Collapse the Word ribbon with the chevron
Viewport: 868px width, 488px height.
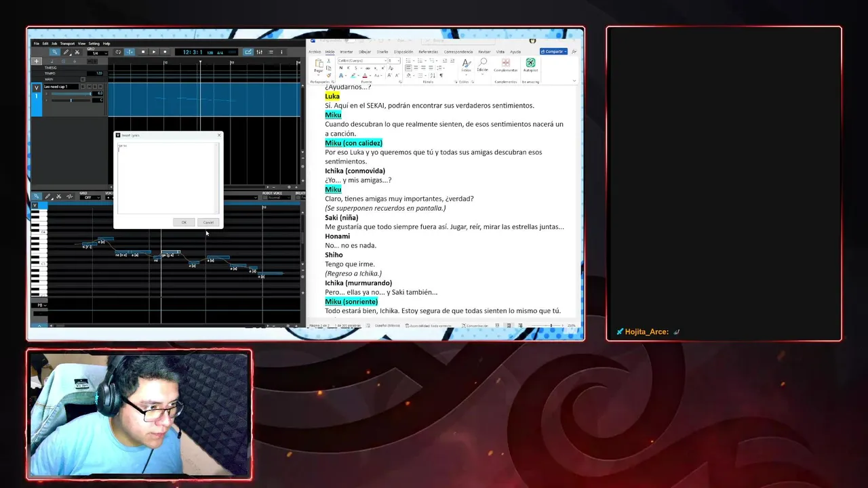[x=574, y=81]
